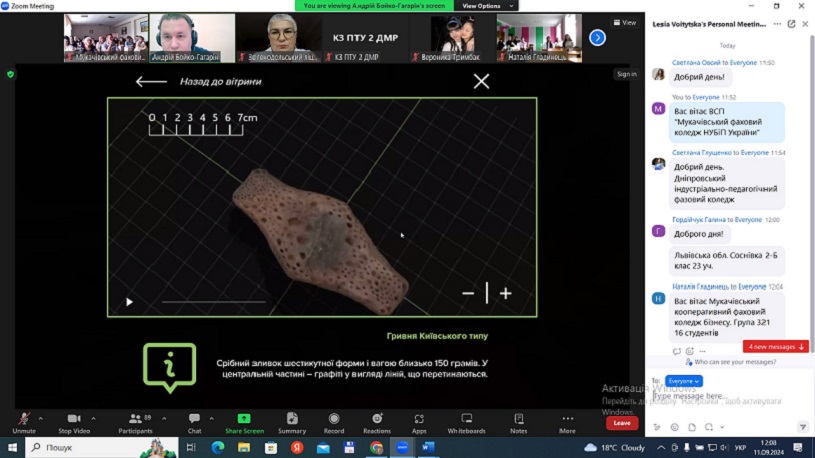The image size is (815, 458).
Task: Open message options ellipsis under last message
Action: click(702, 351)
